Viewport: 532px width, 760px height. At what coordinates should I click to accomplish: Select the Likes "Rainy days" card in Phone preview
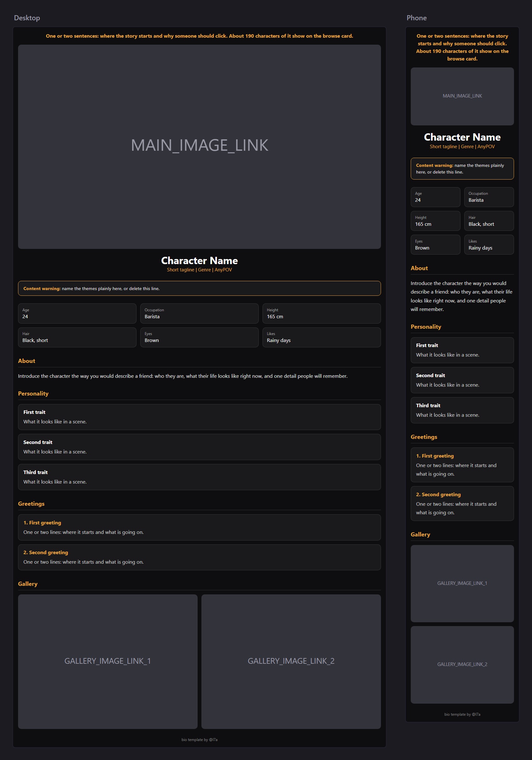(489, 244)
